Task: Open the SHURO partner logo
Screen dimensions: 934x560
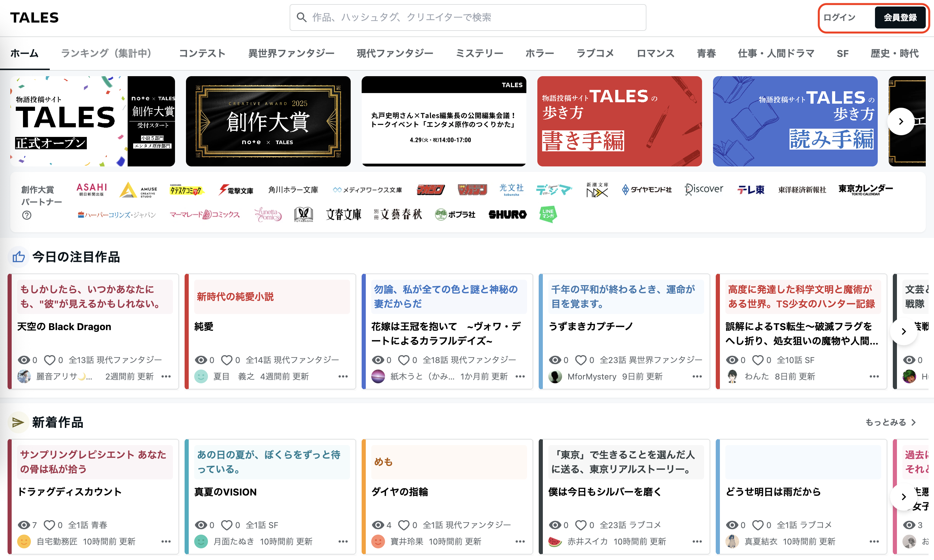Action: click(x=507, y=214)
